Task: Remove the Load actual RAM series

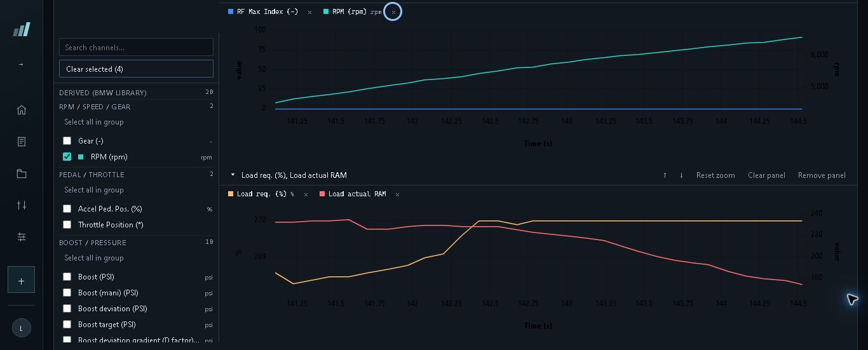Action: 397,194
